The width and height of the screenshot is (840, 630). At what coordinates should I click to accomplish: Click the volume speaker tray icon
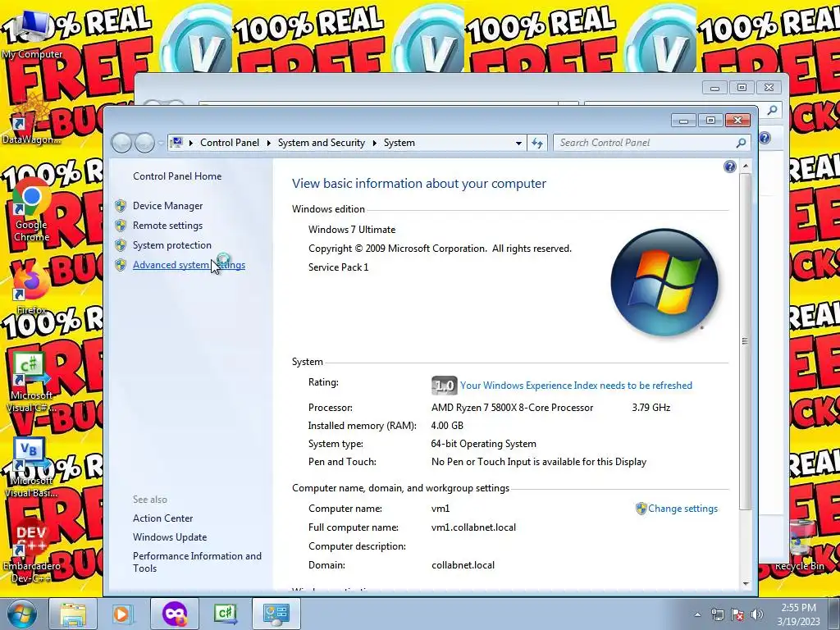pos(757,614)
